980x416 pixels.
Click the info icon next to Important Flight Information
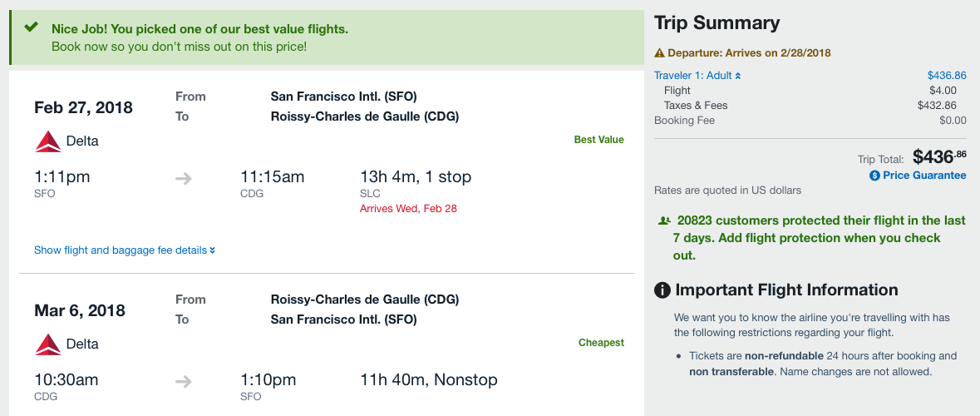coord(662,290)
